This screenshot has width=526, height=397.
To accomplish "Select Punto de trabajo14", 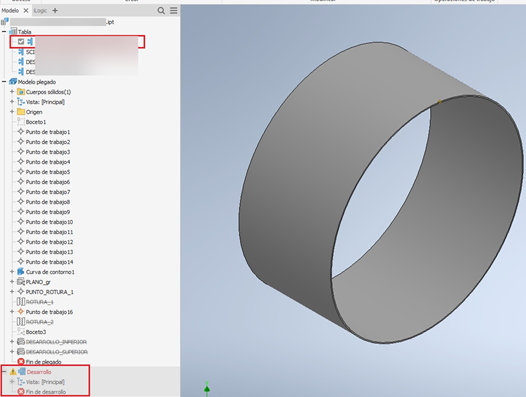I will click(49, 262).
